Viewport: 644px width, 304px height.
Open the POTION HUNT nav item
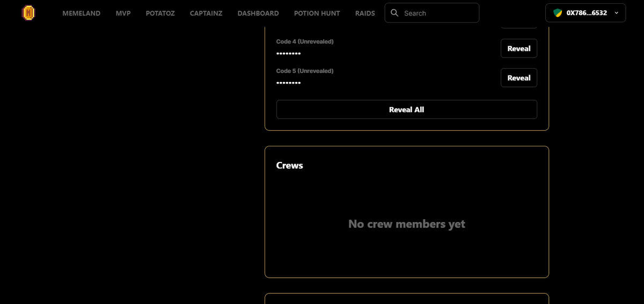coord(317,13)
